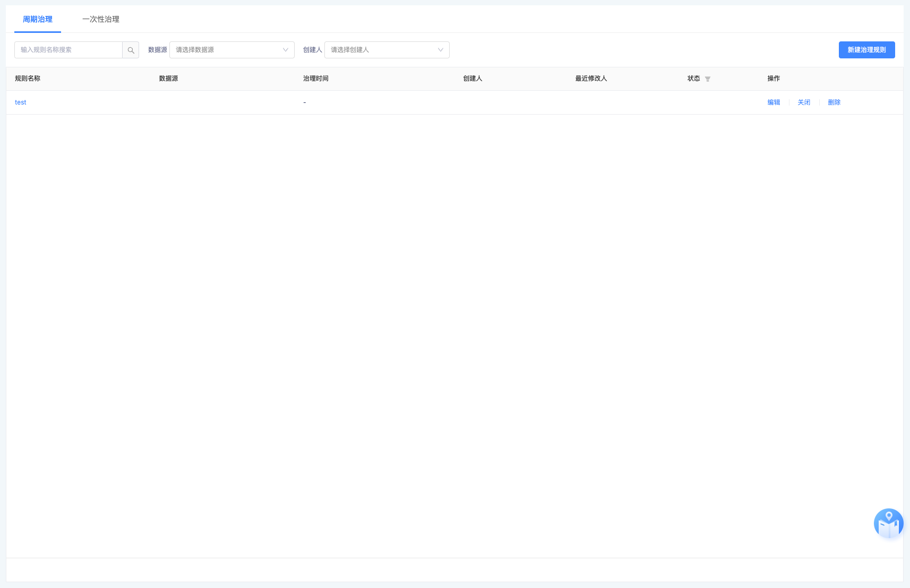The height and width of the screenshot is (588, 910).
Task: Click the 数据源 column header
Action: click(168, 79)
